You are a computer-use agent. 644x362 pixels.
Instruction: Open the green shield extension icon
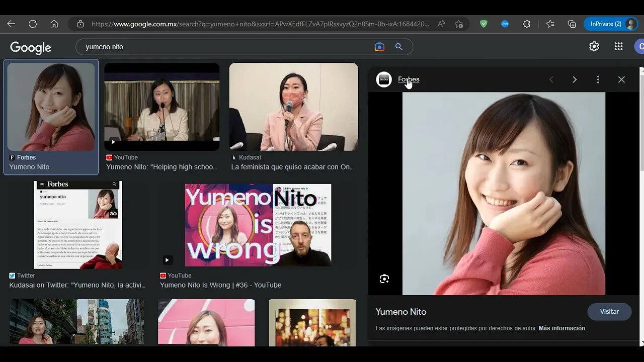click(484, 24)
